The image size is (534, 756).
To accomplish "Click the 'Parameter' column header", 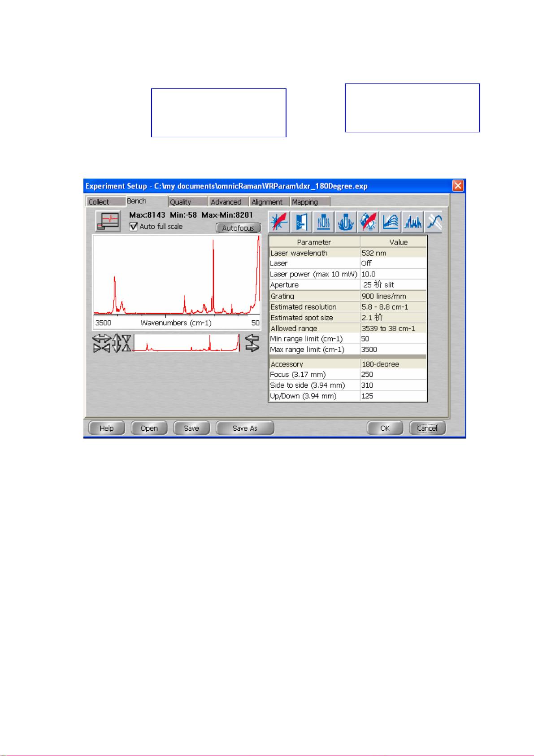I will [314, 242].
